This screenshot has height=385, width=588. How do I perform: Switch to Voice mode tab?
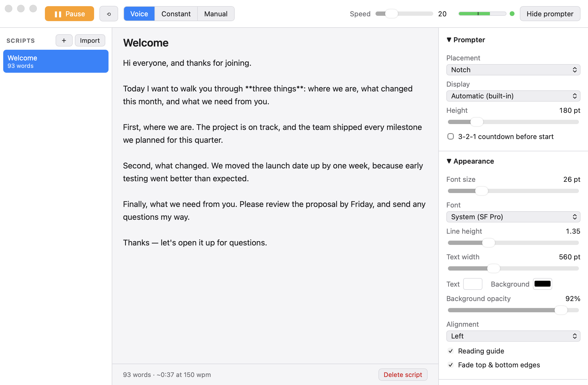pyautogui.click(x=139, y=14)
